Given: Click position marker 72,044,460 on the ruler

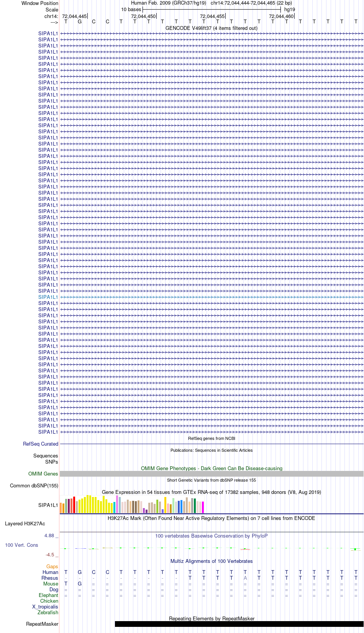Looking at the screenshot, I should point(281,16).
